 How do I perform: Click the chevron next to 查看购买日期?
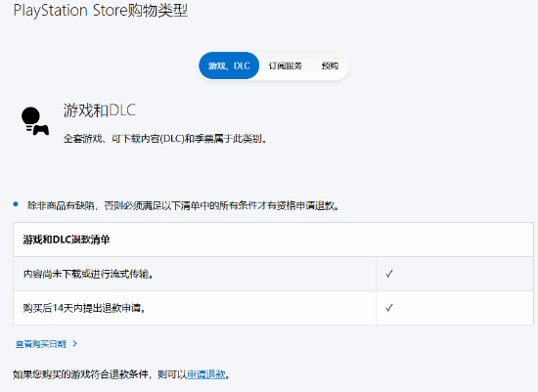[x=75, y=344]
